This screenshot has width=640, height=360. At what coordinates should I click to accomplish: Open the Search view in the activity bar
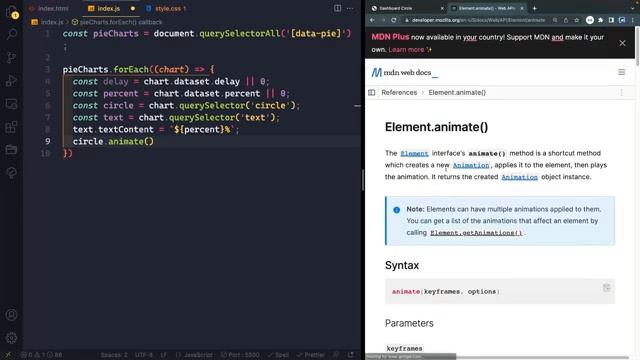pyautogui.click(x=11, y=34)
